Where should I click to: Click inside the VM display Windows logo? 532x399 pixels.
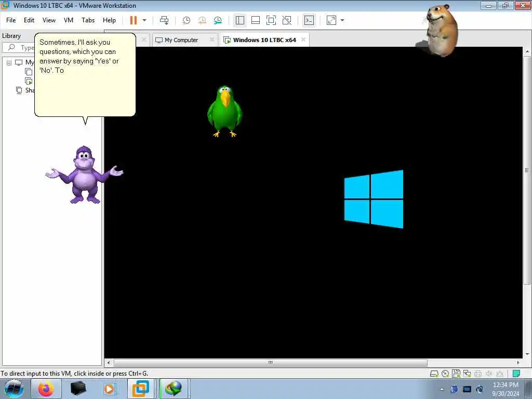tap(374, 199)
